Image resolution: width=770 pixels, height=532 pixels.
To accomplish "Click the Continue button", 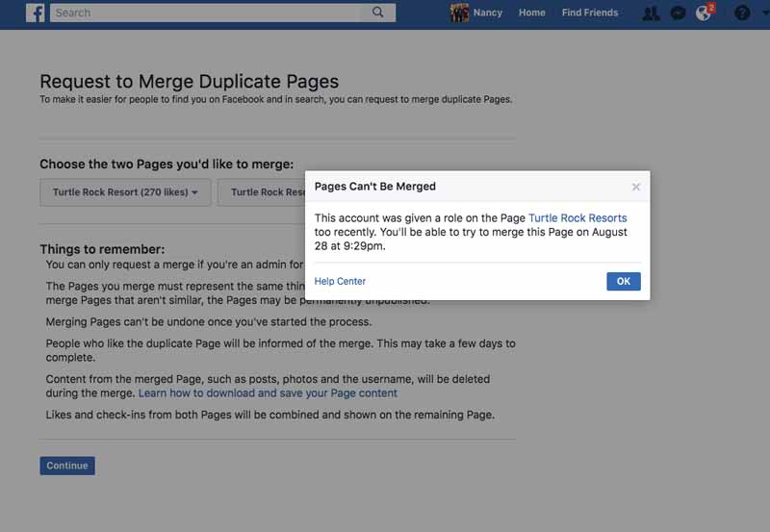I will pyautogui.click(x=67, y=466).
